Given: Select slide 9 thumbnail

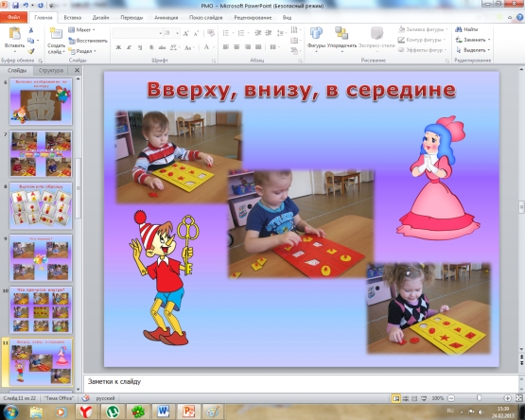Looking at the screenshot, I should (x=41, y=257).
